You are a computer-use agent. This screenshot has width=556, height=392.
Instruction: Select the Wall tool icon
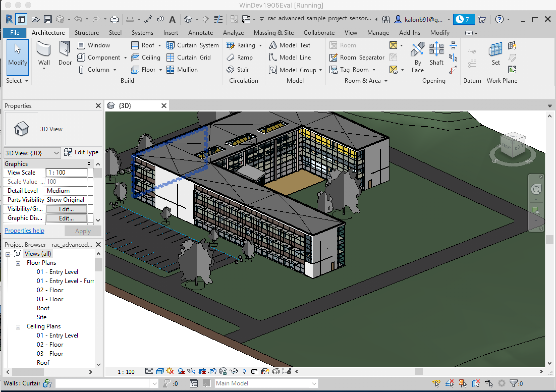44,50
